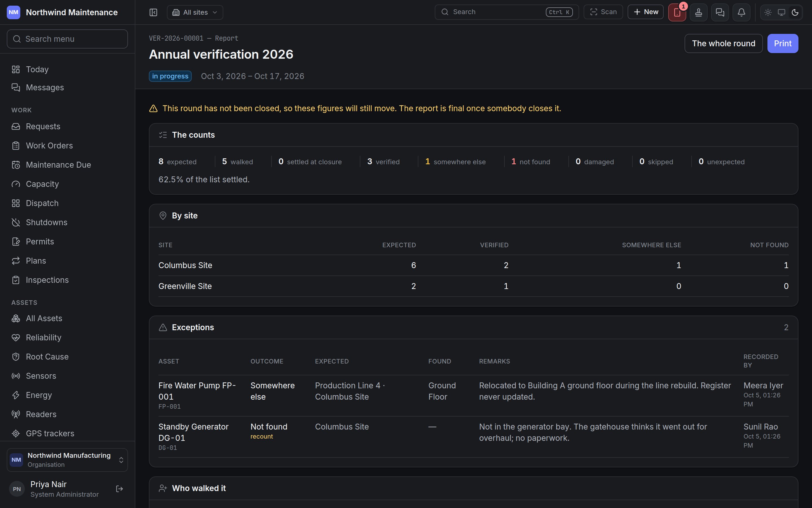Click Fire Water Pump FP-001 asset
Image resolution: width=812 pixels, height=508 pixels.
pos(197,391)
